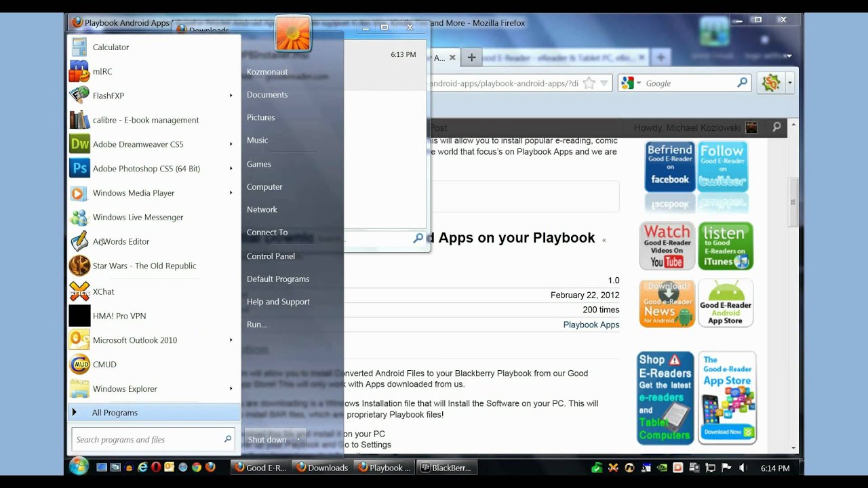Click the XChat tray icon
The width and height of the screenshot is (868, 488).
click(x=613, y=468)
